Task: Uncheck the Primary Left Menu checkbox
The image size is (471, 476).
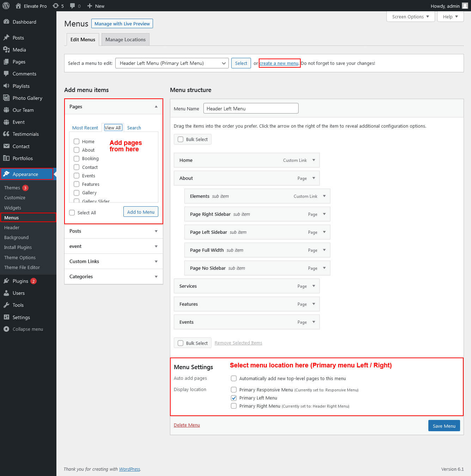Action: point(234,398)
